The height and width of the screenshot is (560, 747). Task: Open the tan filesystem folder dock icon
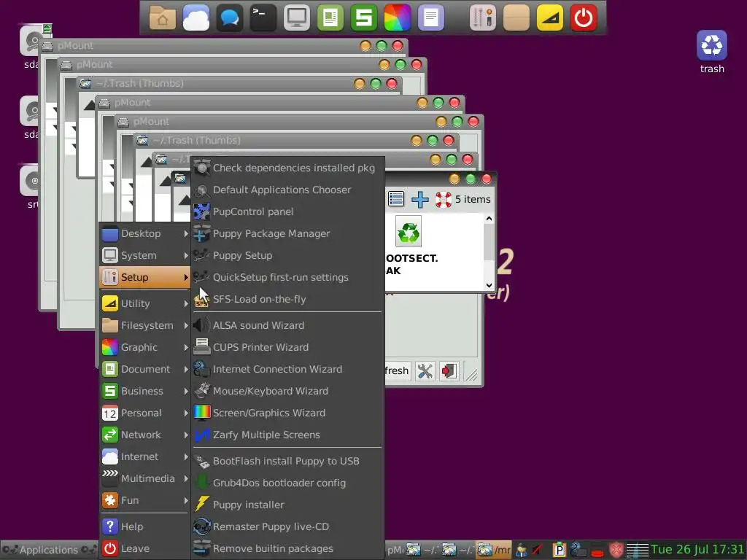(x=516, y=17)
